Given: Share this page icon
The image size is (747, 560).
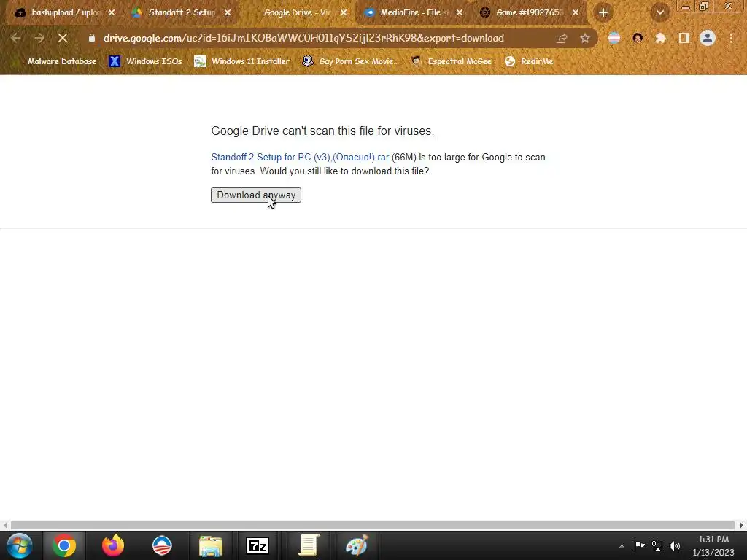Looking at the screenshot, I should [x=562, y=38].
